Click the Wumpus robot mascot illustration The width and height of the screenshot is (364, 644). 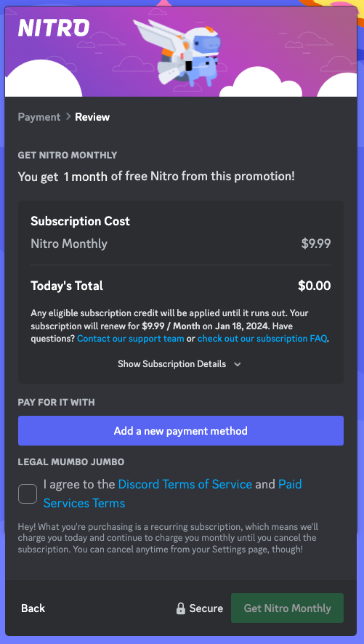181,52
